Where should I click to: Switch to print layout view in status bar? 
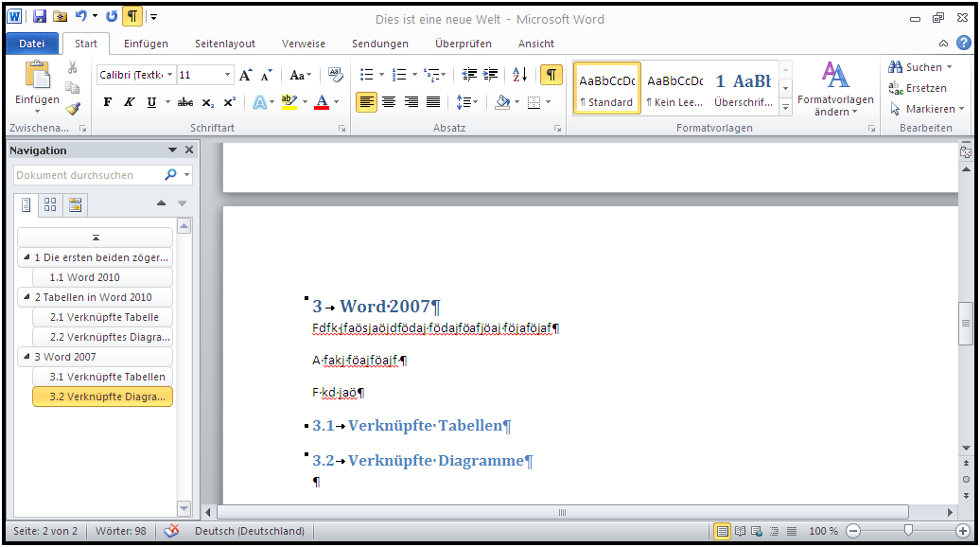click(x=722, y=531)
